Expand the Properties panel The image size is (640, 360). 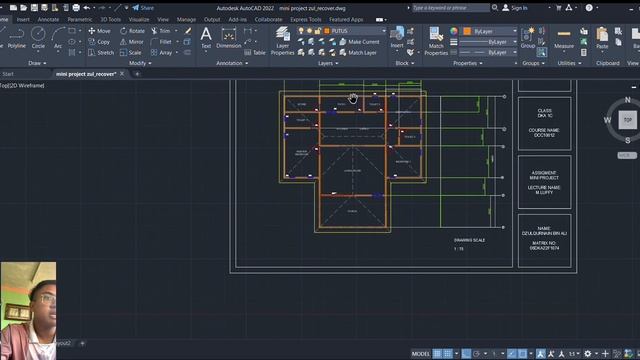tap(467, 63)
